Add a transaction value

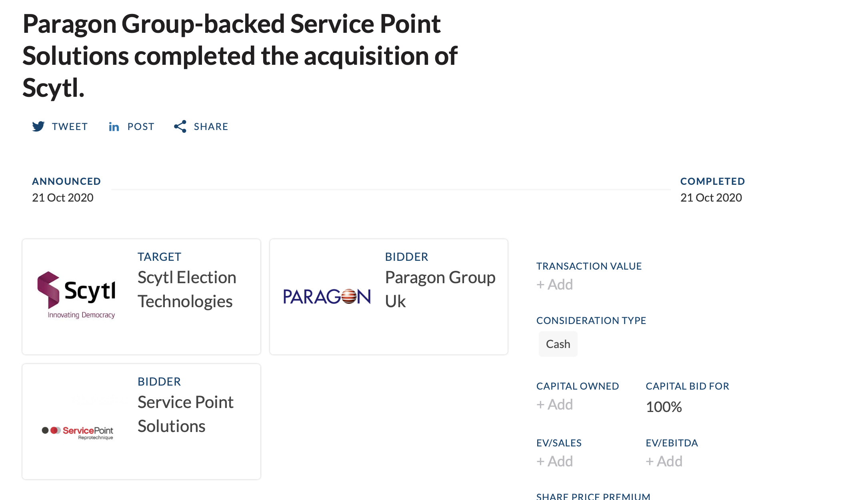click(555, 284)
